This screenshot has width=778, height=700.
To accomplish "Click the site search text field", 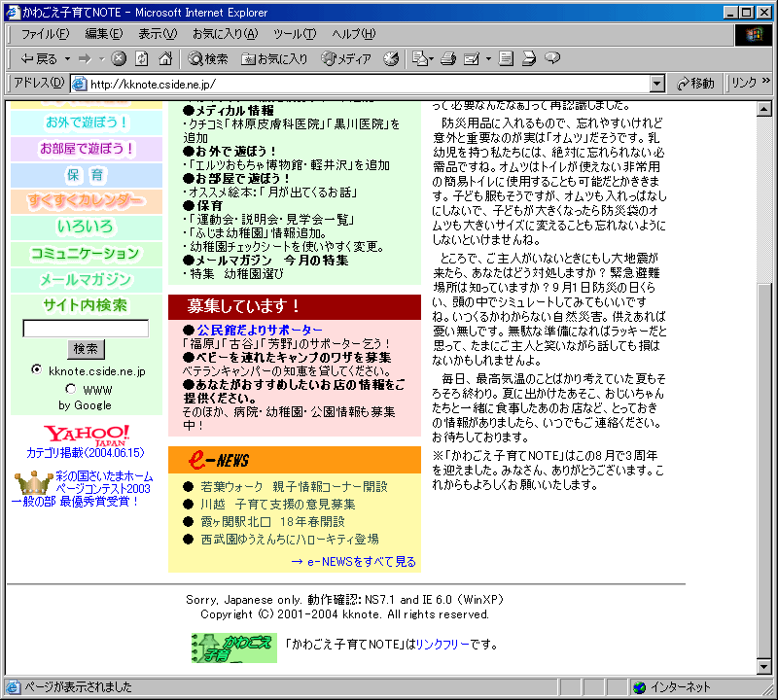I will pyautogui.click(x=86, y=329).
